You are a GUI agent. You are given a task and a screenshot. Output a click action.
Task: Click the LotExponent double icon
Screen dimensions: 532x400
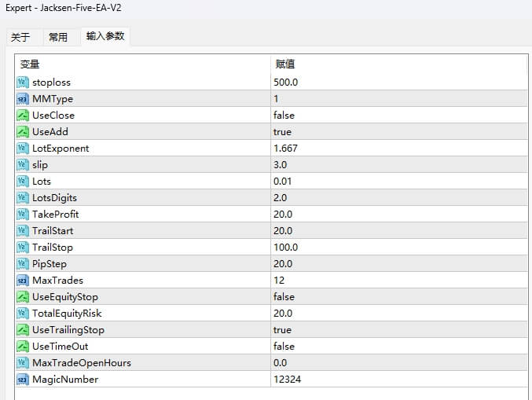click(23, 149)
